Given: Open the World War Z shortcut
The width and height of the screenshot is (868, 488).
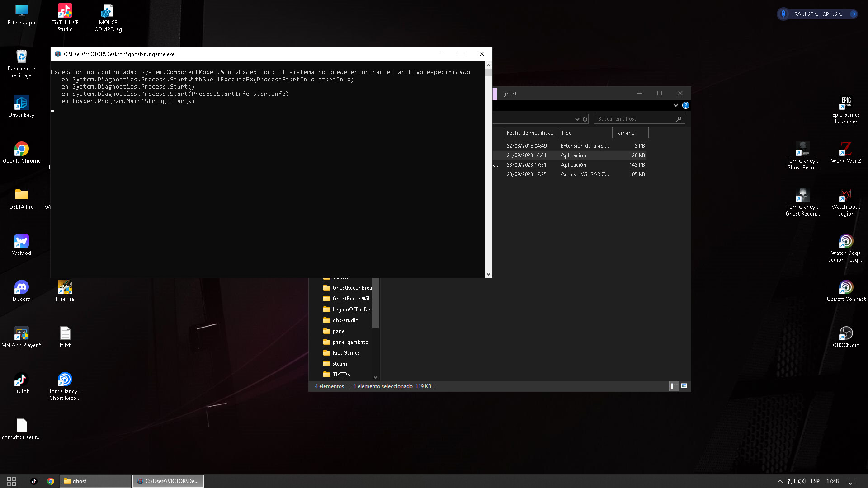Looking at the screenshot, I should (845, 150).
